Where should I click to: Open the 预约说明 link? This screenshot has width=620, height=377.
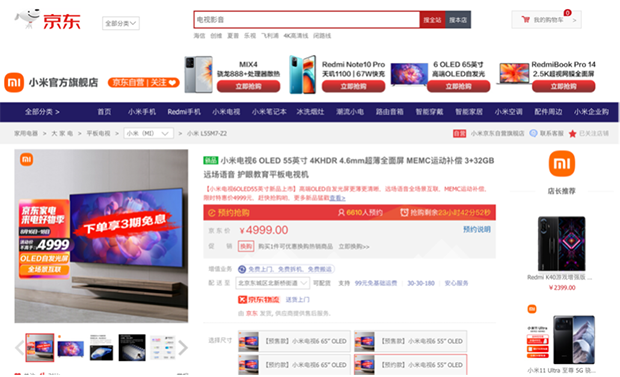tap(477, 229)
